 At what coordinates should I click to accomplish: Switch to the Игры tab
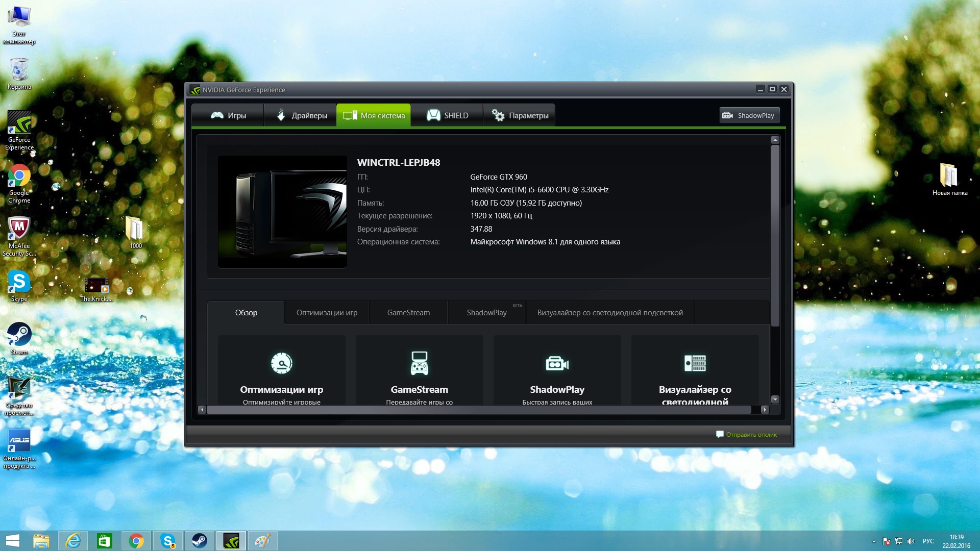point(228,115)
